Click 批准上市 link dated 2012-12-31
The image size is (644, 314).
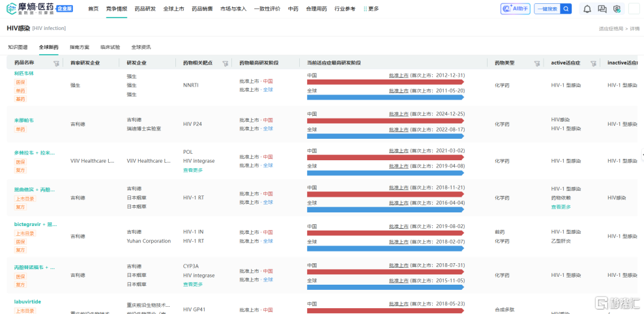click(x=399, y=75)
